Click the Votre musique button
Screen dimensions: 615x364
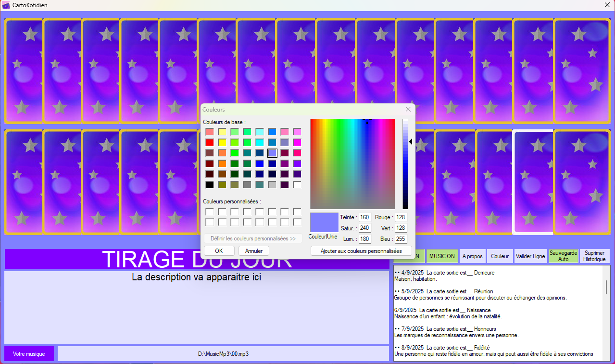tap(29, 354)
